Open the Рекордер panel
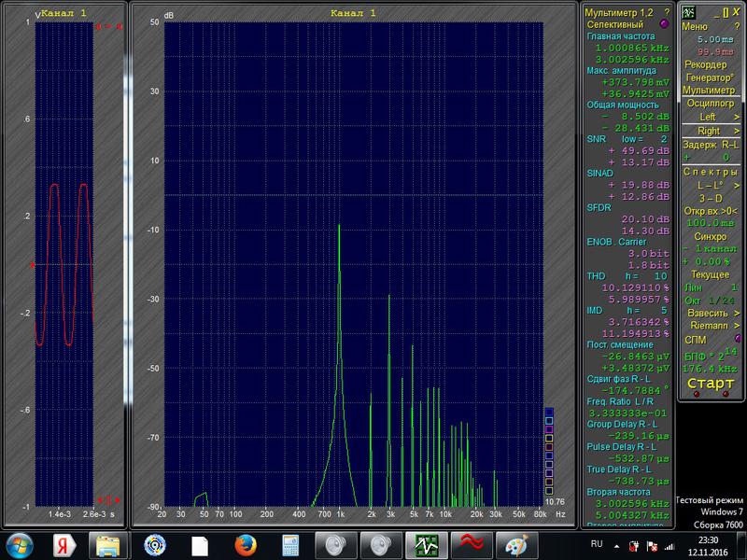The height and width of the screenshot is (560, 747). click(706, 64)
